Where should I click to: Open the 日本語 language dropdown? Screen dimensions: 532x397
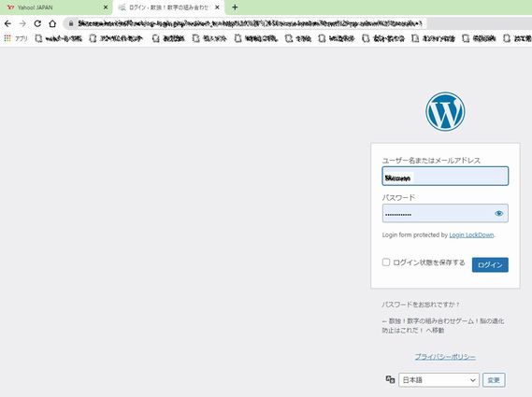coord(439,380)
